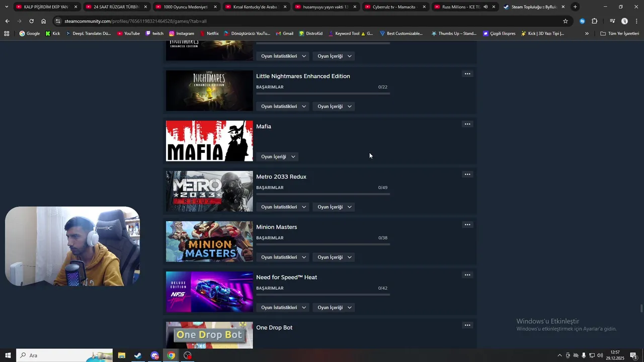Viewport: 644px width, 362px height.
Task: Open the three-dot menu for Metro 2033 Redux
Action: coord(467,174)
